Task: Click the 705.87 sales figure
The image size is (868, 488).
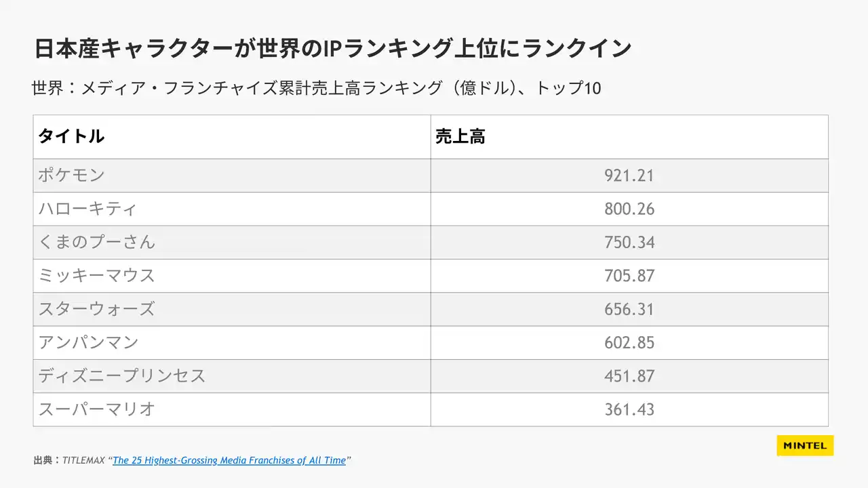Action: click(x=629, y=276)
